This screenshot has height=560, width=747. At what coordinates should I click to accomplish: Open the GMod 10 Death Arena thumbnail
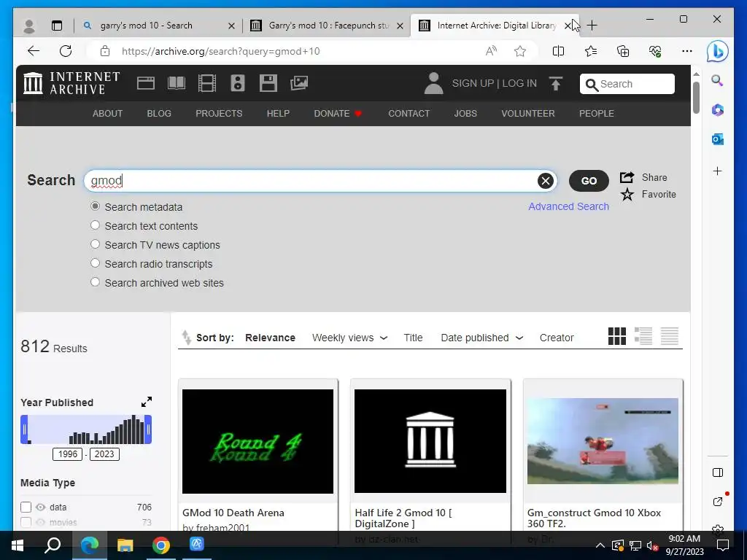point(258,441)
